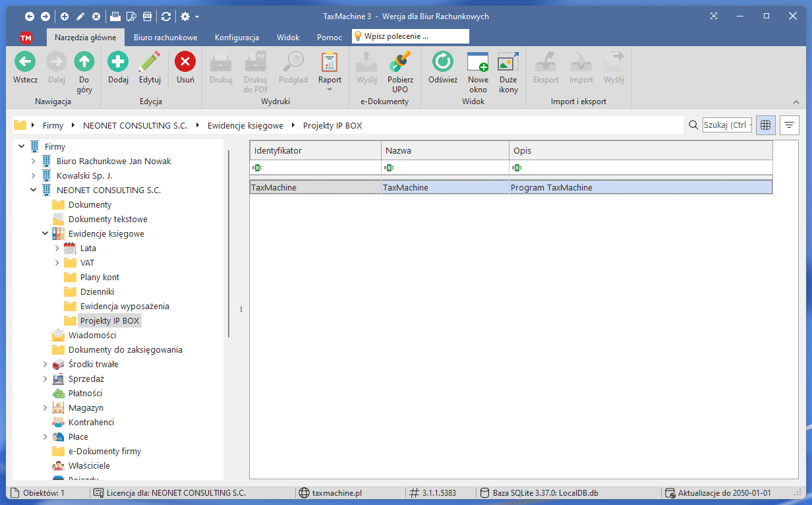
Task: Open the Raport dropdown
Action: click(x=330, y=84)
